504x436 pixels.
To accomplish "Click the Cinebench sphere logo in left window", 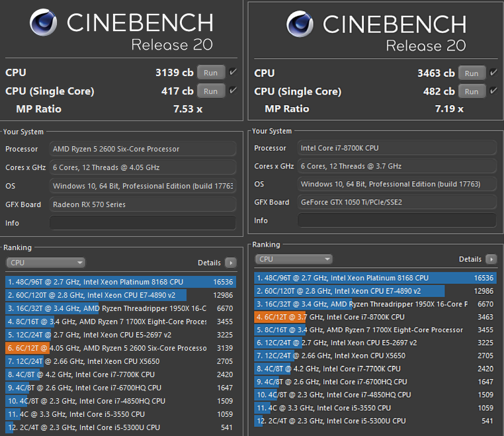I will tap(44, 22).
